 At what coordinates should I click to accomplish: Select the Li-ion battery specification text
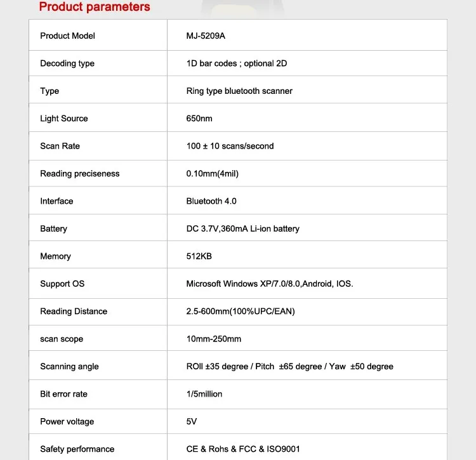pyautogui.click(x=242, y=229)
